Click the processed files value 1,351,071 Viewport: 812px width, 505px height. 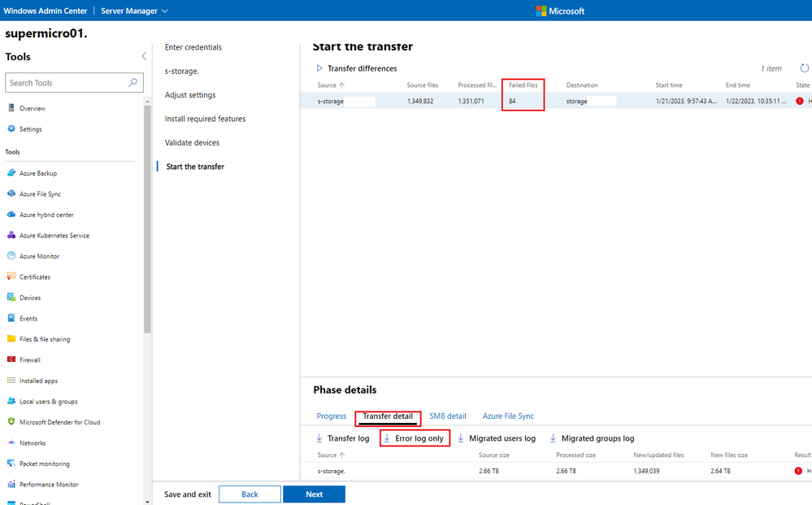(471, 101)
